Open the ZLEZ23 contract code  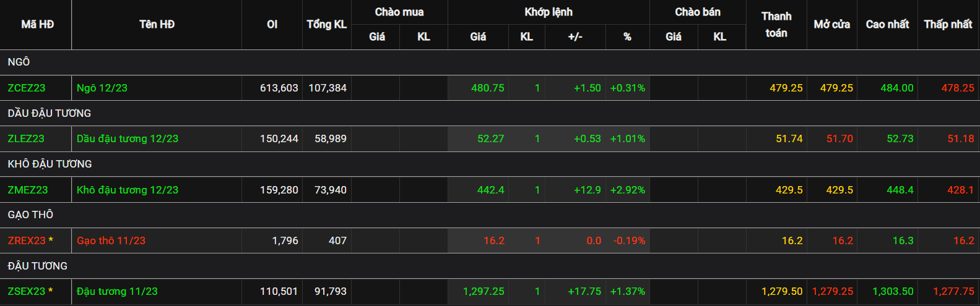point(26,138)
